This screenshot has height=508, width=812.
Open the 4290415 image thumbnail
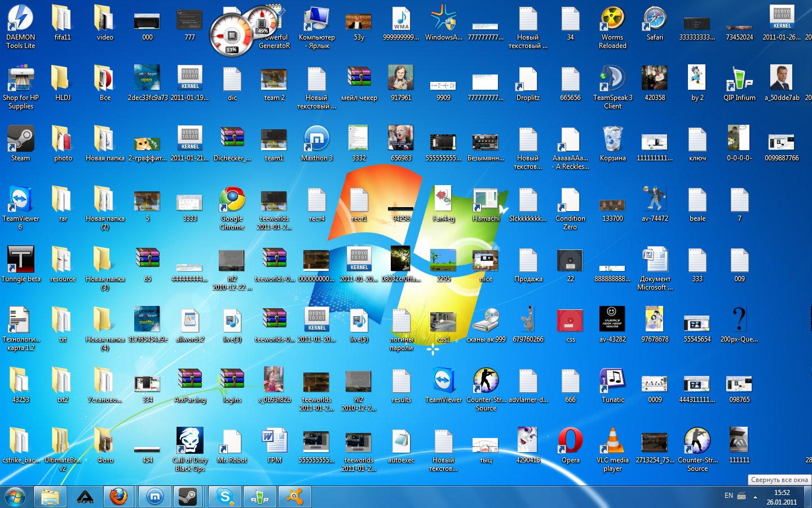[x=528, y=445]
